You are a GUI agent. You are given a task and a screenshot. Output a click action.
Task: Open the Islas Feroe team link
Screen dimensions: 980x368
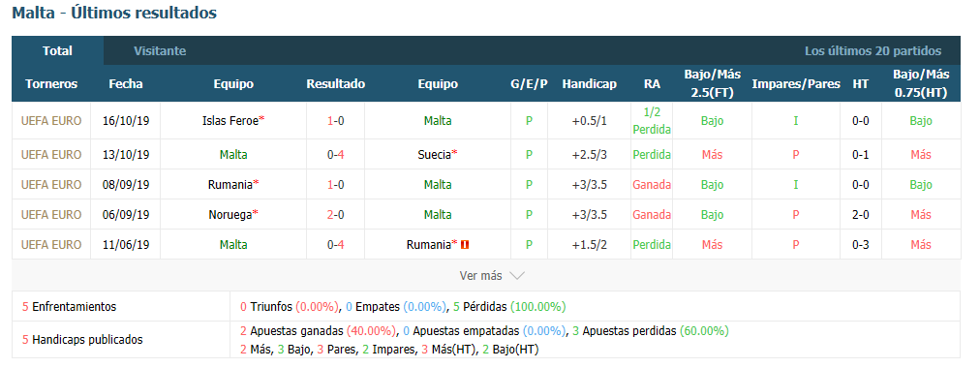click(230, 121)
